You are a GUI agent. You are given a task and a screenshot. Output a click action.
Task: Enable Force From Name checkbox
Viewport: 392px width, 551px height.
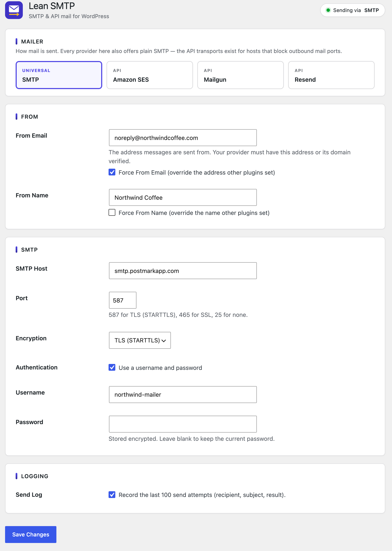112,213
